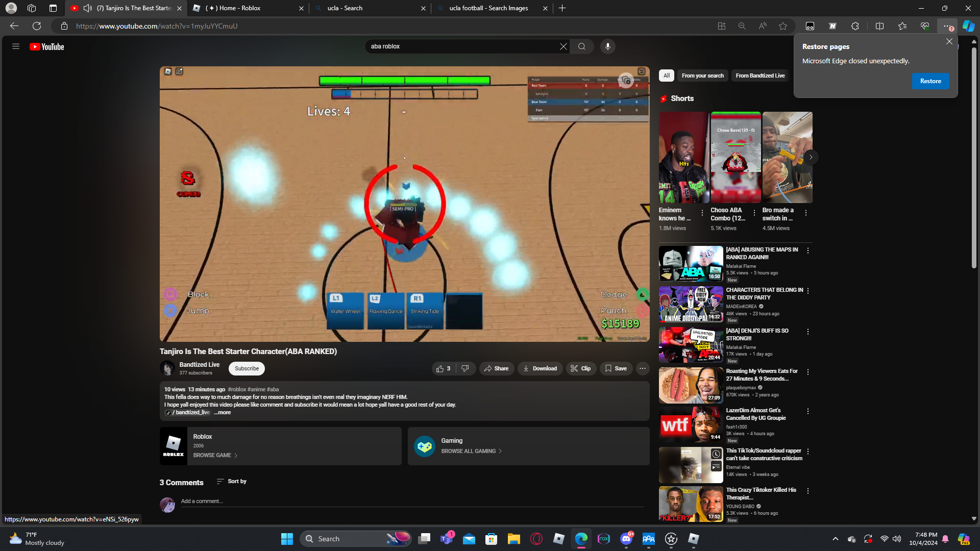Open Edge tab actions menu
This screenshot has height=551, width=980.
point(53,8)
